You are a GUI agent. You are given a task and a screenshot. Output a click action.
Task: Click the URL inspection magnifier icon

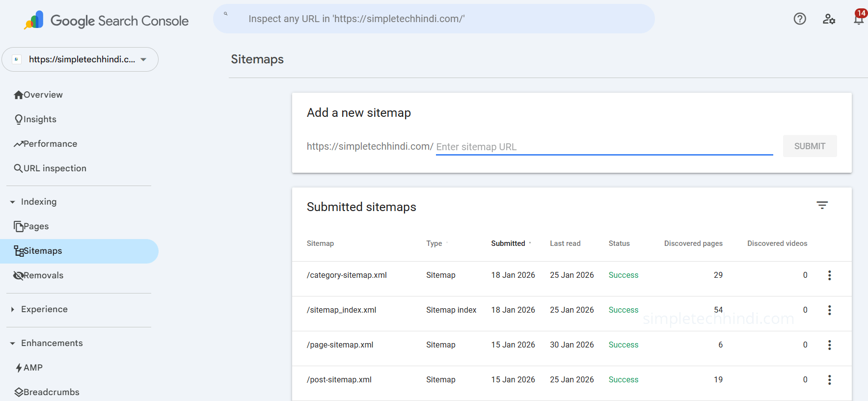click(19, 168)
